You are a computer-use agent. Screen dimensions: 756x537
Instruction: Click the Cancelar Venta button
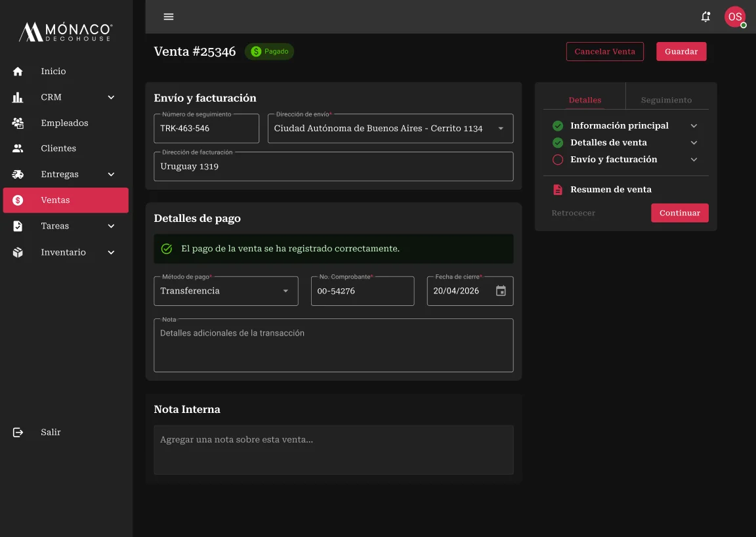pyautogui.click(x=604, y=52)
